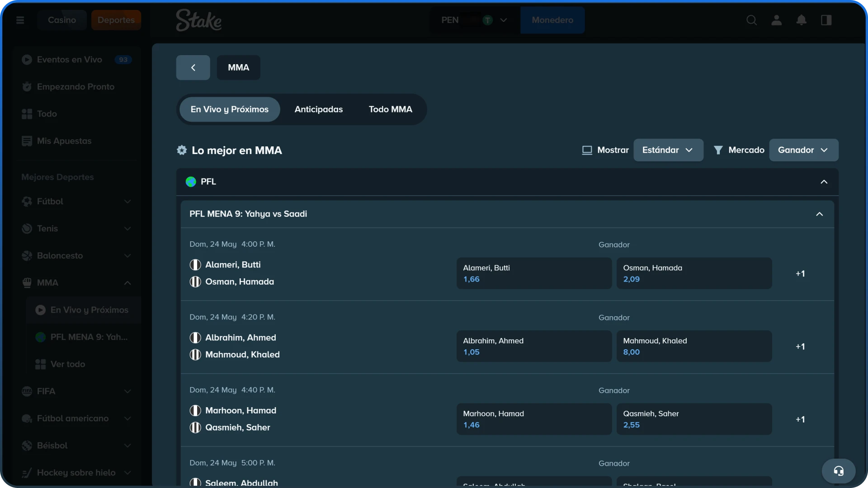Viewport: 868px width, 488px height.
Task: Open live support headset chat
Action: (x=839, y=471)
